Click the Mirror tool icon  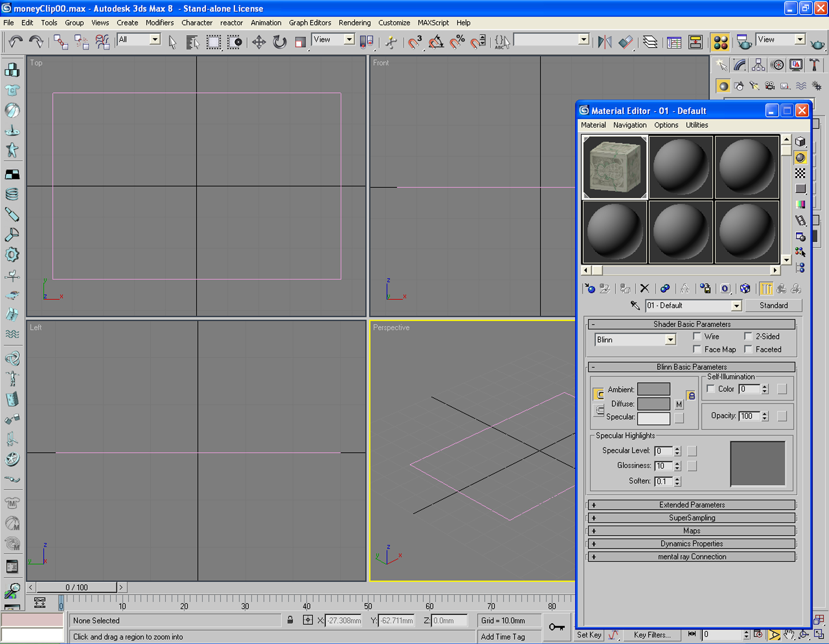click(604, 42)
